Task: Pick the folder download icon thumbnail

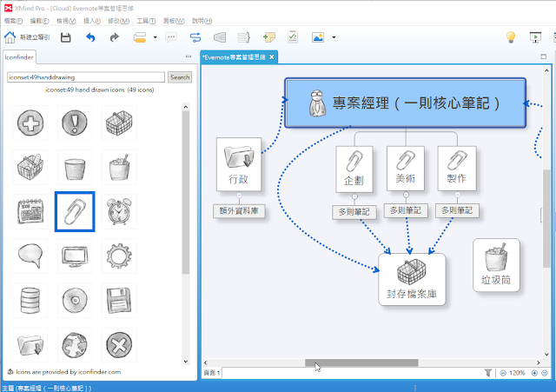Action: 30,345
